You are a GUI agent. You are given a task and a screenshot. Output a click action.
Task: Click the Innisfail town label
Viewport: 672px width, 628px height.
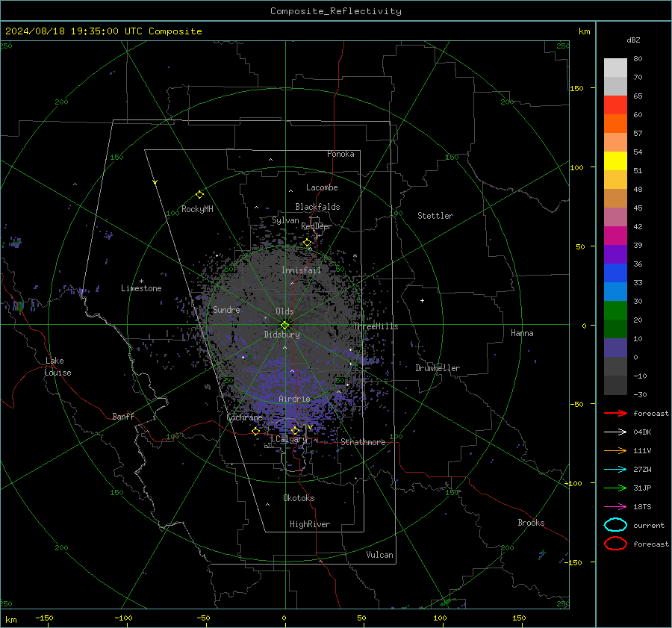[302, 270]
